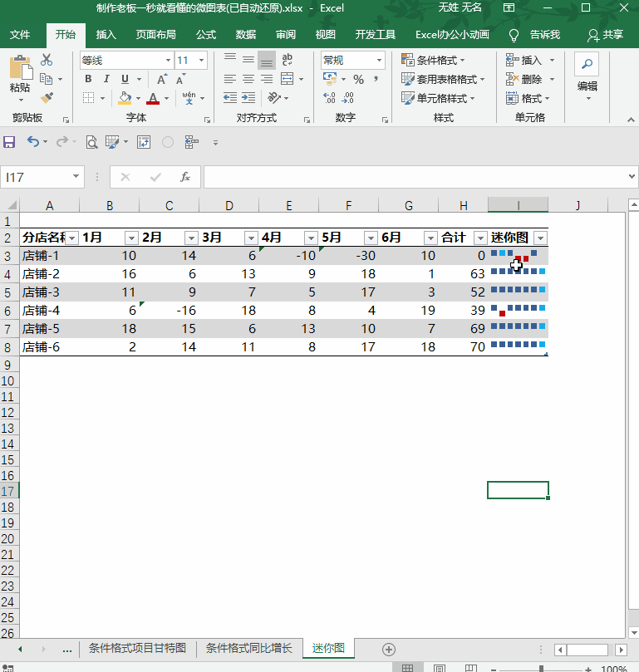Viewport: 639px width, 672px height.
Task: Open the wén phonetic guide tool
Action: [x=189, y=98]
